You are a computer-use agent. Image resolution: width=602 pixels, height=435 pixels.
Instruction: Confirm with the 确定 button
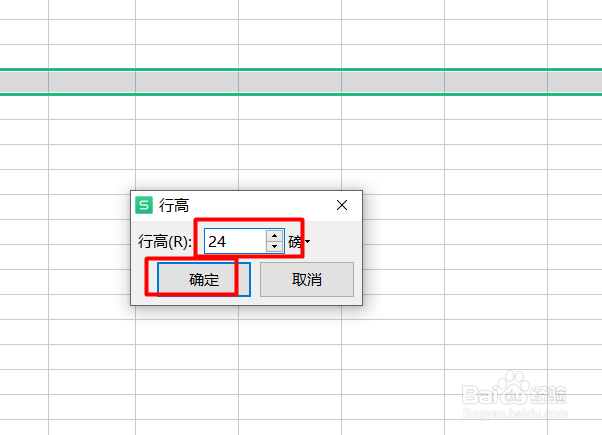(204, 280)
